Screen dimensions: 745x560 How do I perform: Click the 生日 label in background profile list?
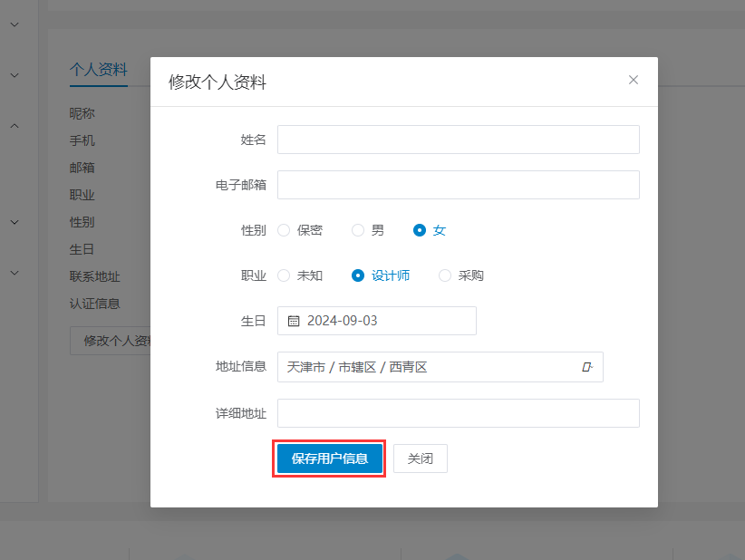click(x=82, y=249)
